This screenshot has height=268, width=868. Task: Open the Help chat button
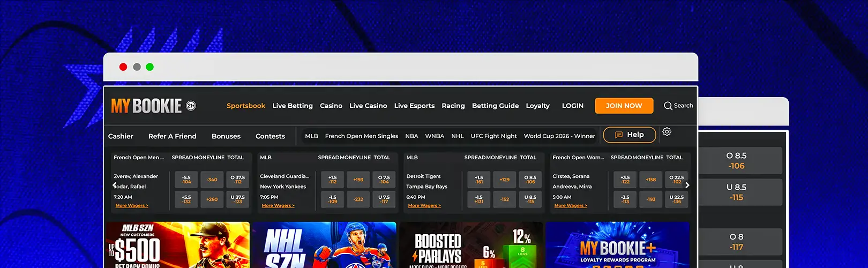coord(630,135)
